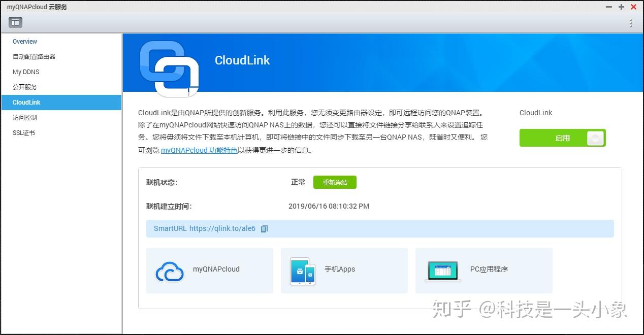This screenshot has width=644, height=335.
Task: Click the laptop icon for PC应用程序
Action: 443,271
